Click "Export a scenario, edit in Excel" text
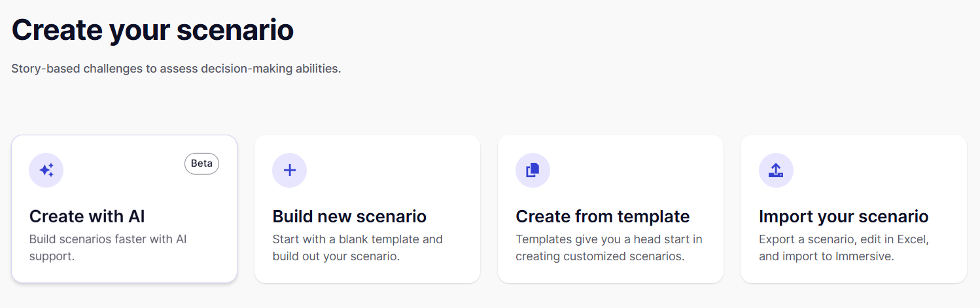Viewport: 980px width, 308px height. point(844,239)
